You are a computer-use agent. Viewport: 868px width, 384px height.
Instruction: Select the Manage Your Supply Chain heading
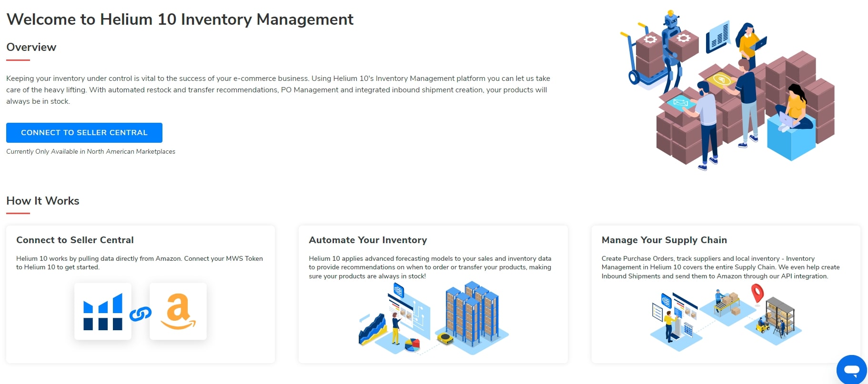click(x=664, y=240)
